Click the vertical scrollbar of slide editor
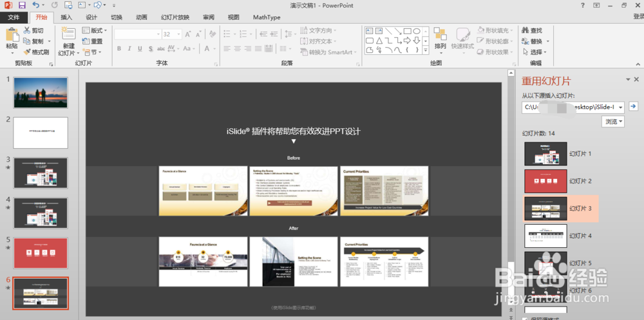Image resolution: width=644 pixels, height=320 pixels. pyautogui.click(x=511, y=189)
